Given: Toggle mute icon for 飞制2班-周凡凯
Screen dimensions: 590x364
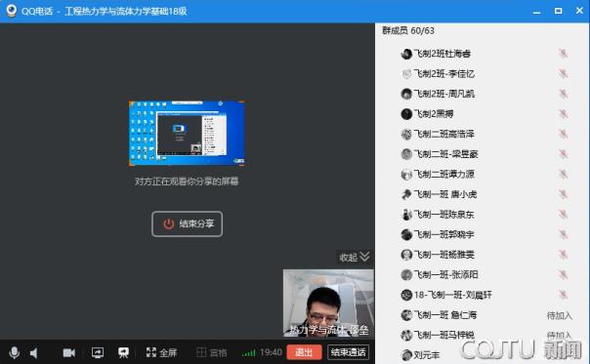Looking at the screenshot, I should pos(563,94).
